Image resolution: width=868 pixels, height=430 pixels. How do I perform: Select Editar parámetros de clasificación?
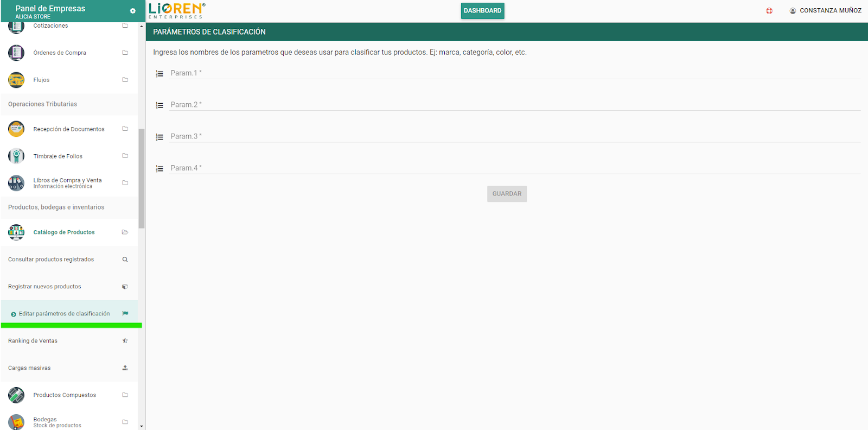(x=69, y=313)
